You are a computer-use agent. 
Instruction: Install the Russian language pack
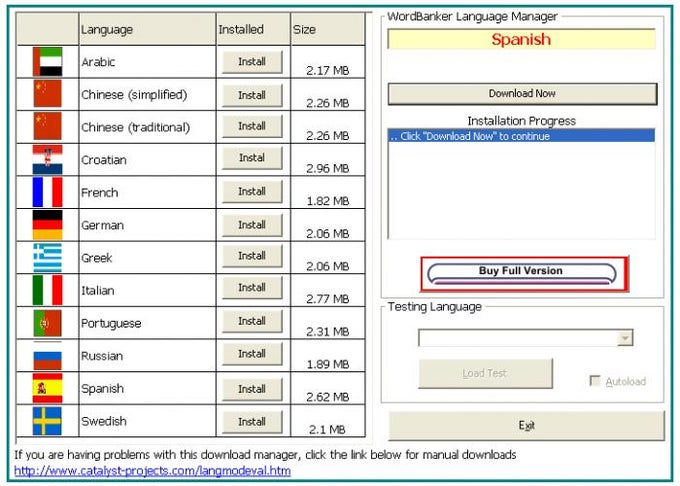pos(252,354)
